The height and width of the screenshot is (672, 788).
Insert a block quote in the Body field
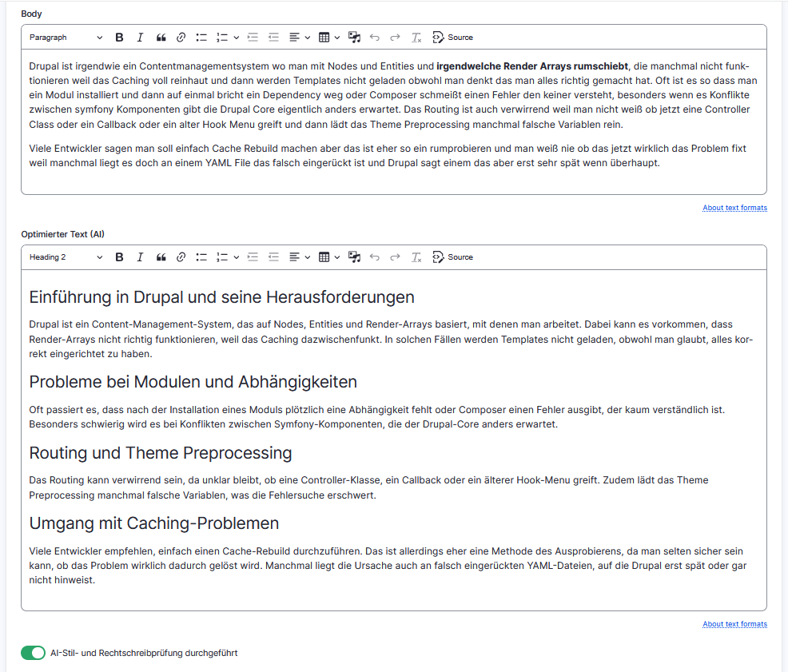click(x=161, y=37)
